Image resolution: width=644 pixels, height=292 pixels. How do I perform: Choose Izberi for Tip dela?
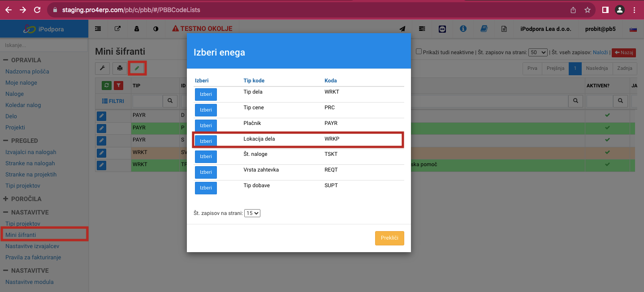click(206, 94)
